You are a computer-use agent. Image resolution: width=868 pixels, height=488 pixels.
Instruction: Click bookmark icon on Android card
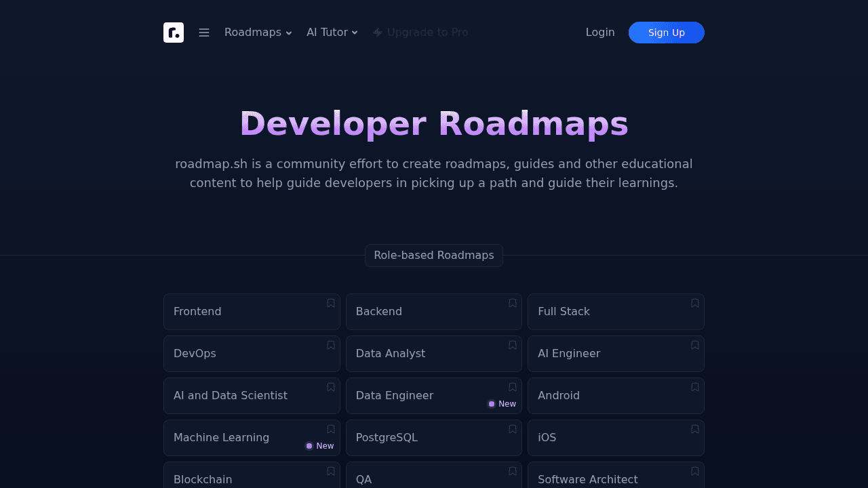pos(695,387)
